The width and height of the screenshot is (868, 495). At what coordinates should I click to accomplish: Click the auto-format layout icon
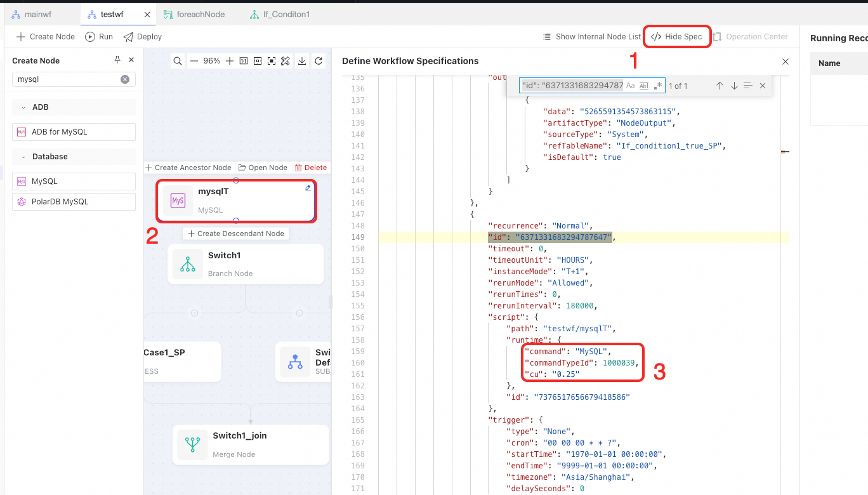286,61
